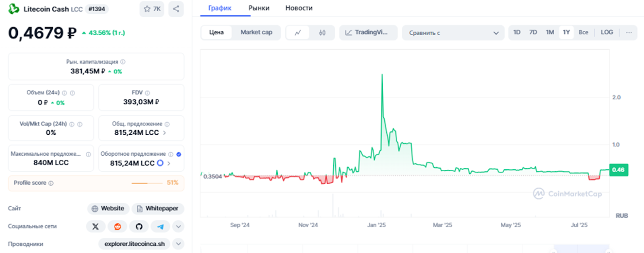
Task: Open the Reddit social link
Action: click(118, 226)
